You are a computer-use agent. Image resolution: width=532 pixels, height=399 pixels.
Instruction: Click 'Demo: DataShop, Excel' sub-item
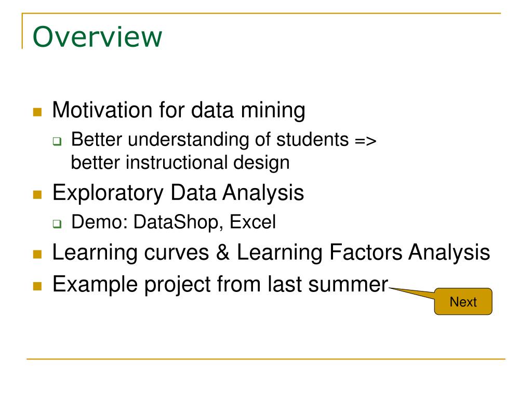point(174,222)
